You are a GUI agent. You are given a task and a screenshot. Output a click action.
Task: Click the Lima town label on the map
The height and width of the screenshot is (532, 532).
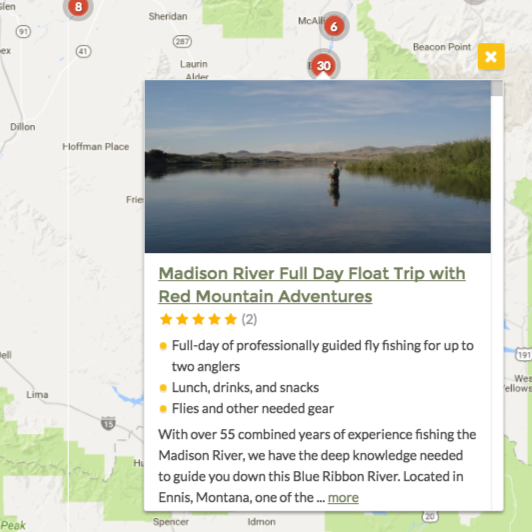click(37, 395)
